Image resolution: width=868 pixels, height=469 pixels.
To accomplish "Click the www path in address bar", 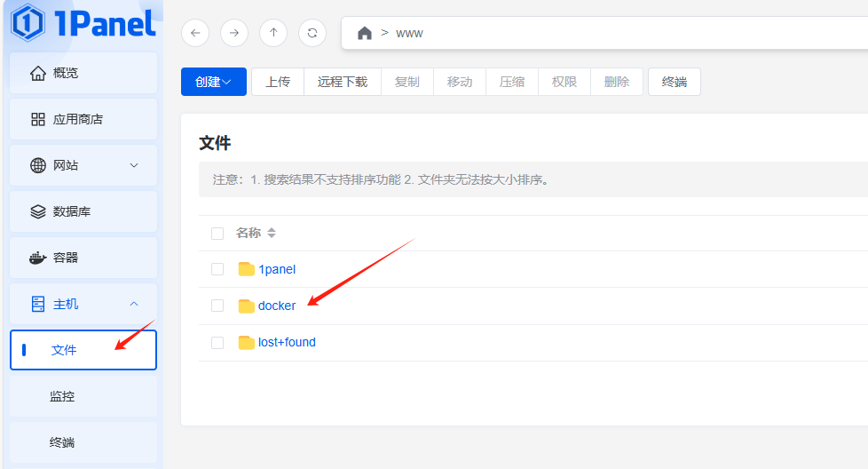I will click(409, 33).
